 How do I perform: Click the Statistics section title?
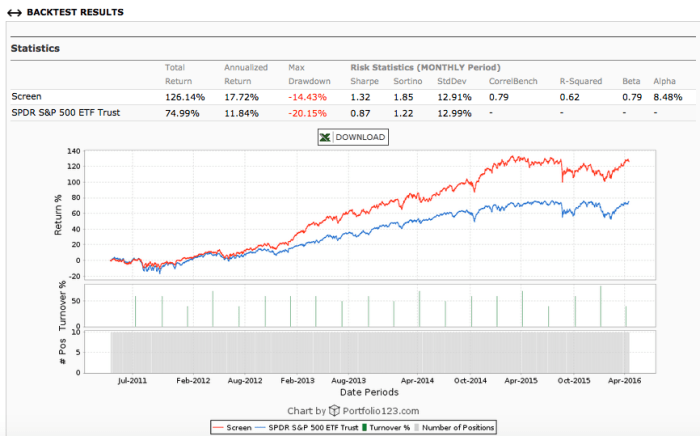click(x=35, y=48)
